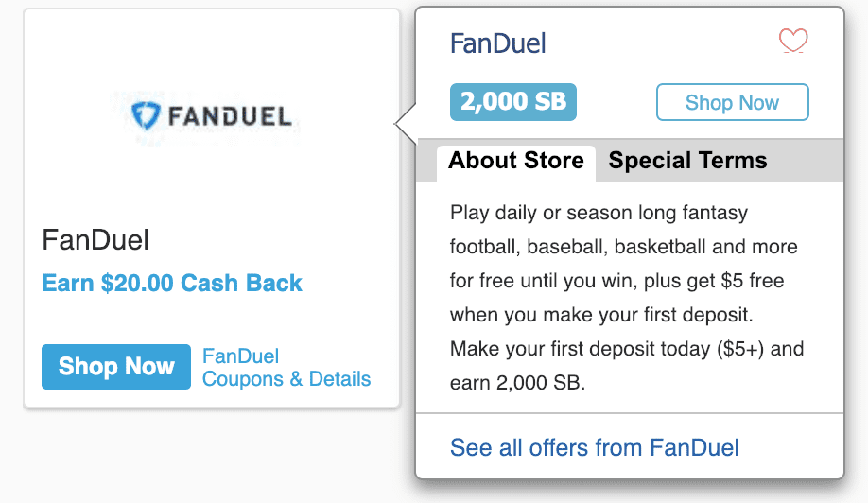Open FanDuel Coupons & Details link
Screen dimensions: 868x503
pos(286,368)
